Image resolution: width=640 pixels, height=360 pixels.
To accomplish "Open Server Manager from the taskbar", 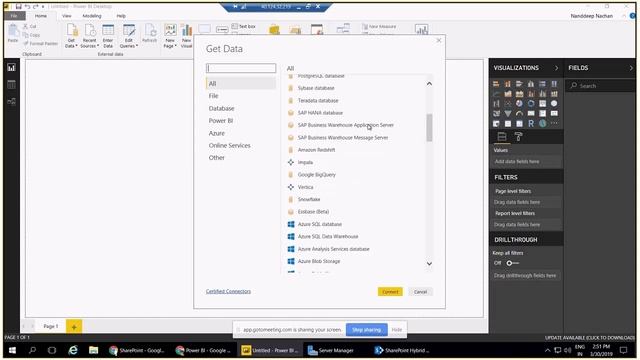I will pos(330,350).
